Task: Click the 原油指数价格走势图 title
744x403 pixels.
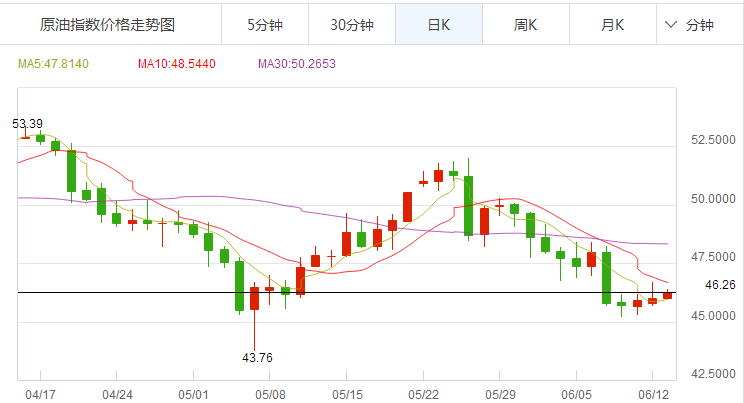Action: pos(107,25)
